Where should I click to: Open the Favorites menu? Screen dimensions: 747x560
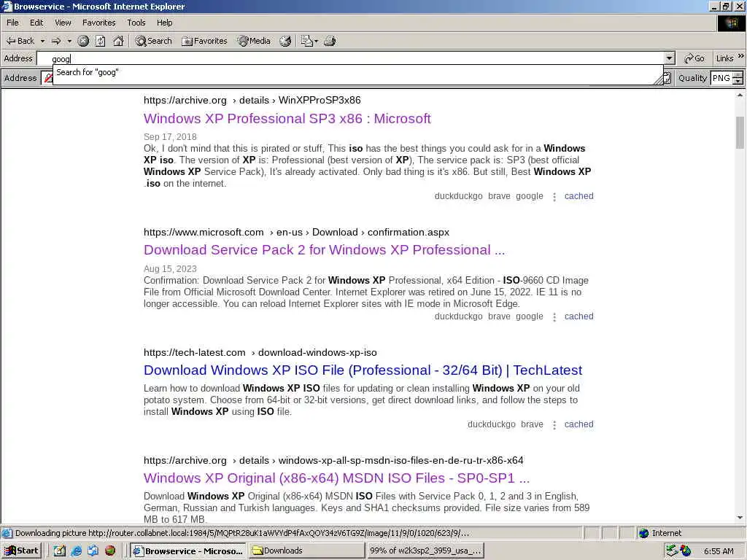click(x=98, y=23)
